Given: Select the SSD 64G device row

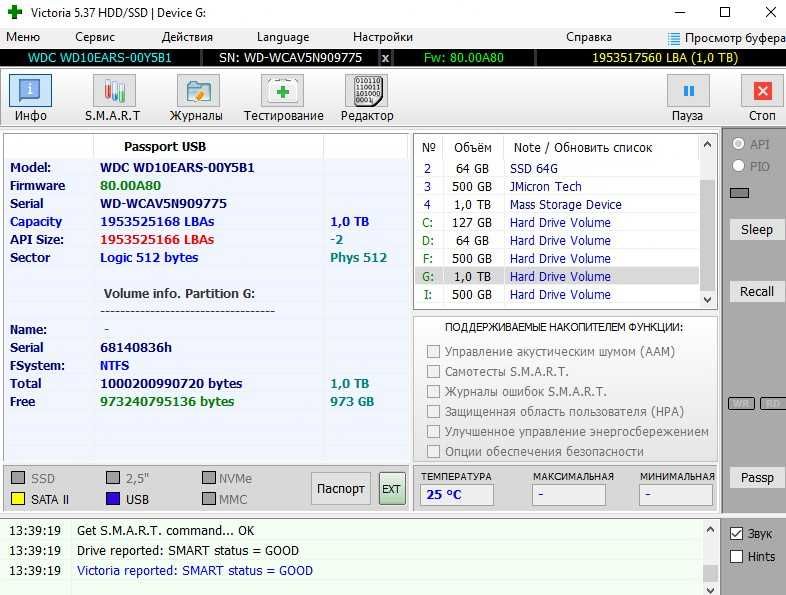Looking at the screenshot, I should pos(557,168).
